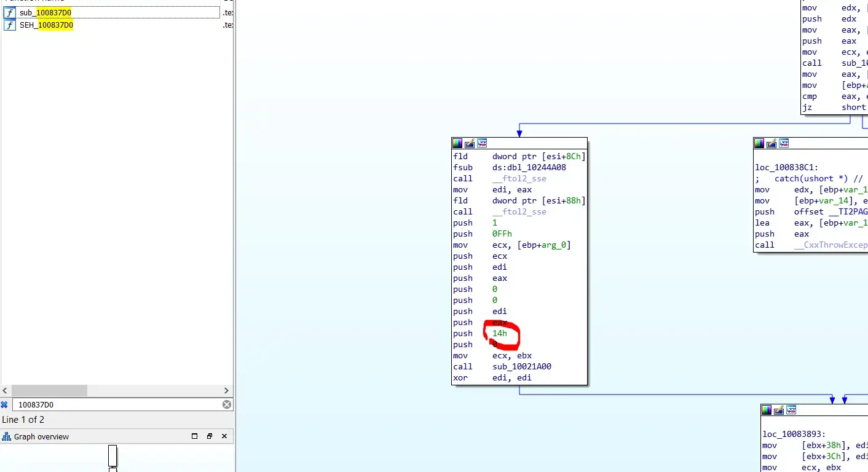Viewport: 868px width, 472px height.
Task: Click the 'Line 1 of 2' status text
Action: [x=23, y=420]
